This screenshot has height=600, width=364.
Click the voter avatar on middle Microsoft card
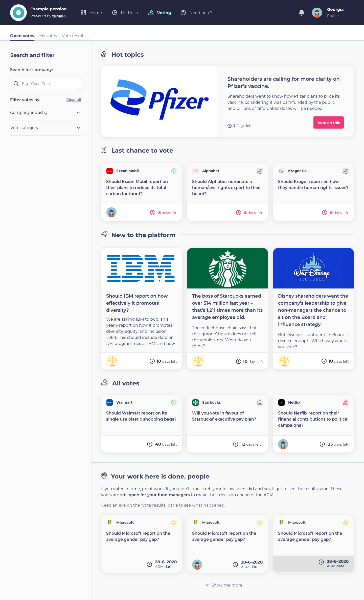[197, 564]
